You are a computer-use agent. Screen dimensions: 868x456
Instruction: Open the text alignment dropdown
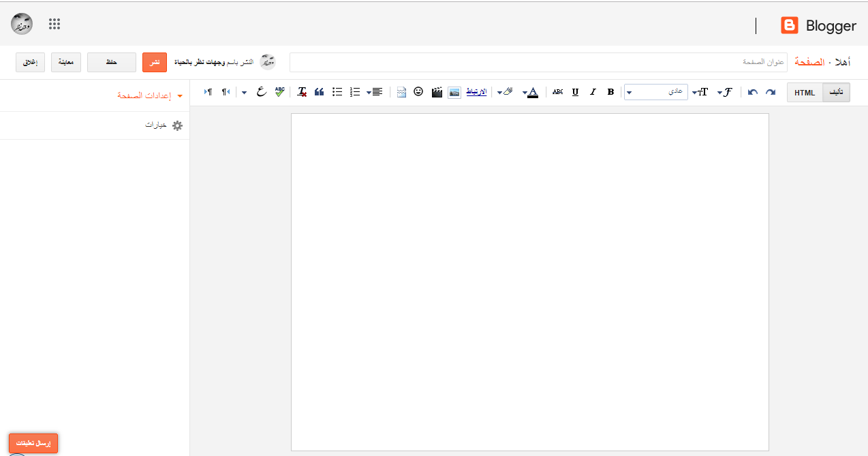[375, 92]
